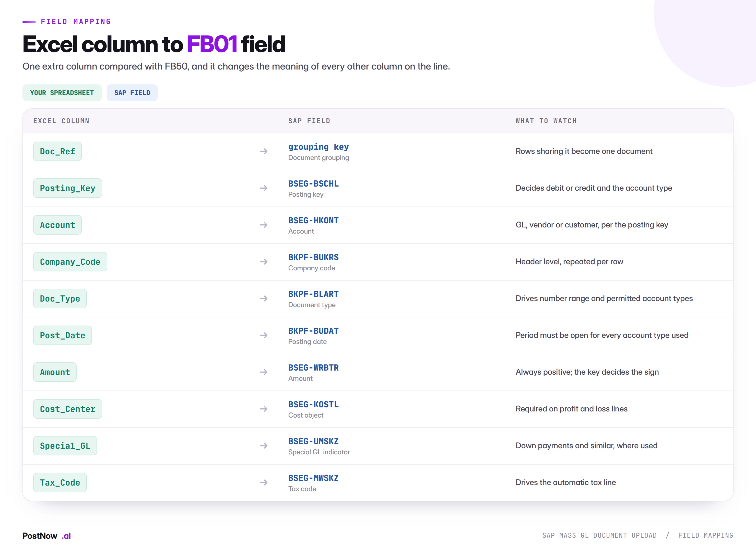Click the Doc_Ref column chip

(x=57, y=151)
